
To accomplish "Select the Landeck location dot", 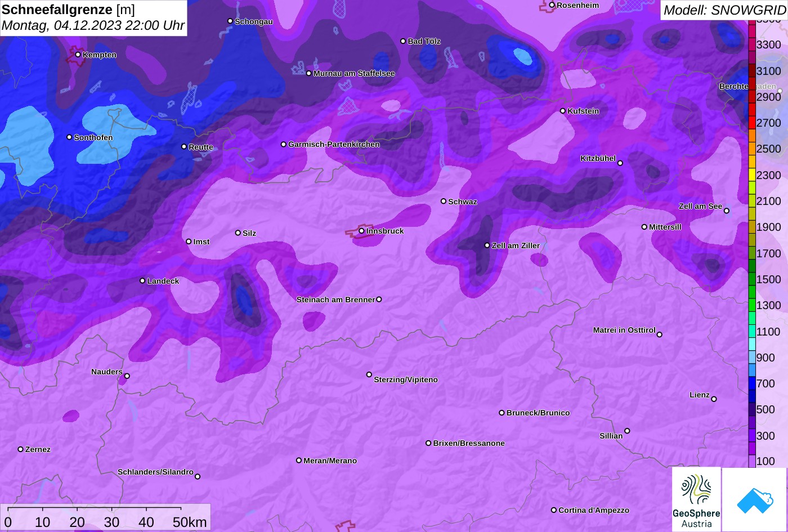I will (142, 280).
